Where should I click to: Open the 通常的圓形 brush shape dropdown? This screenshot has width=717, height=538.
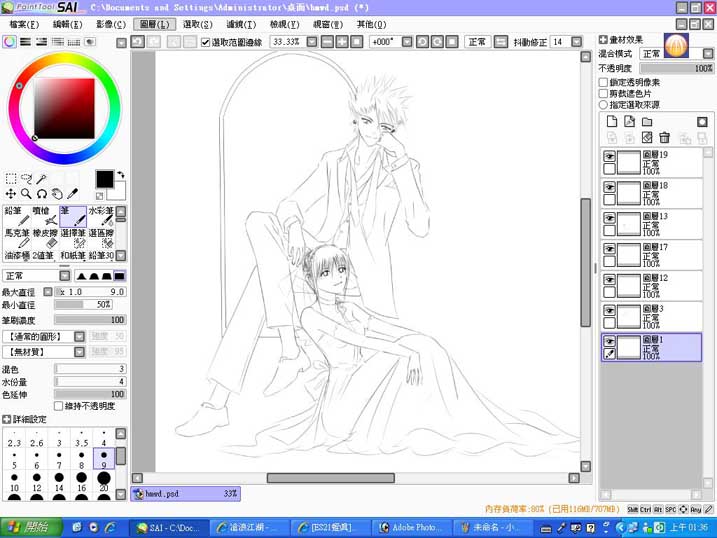(x=80, y=336)
